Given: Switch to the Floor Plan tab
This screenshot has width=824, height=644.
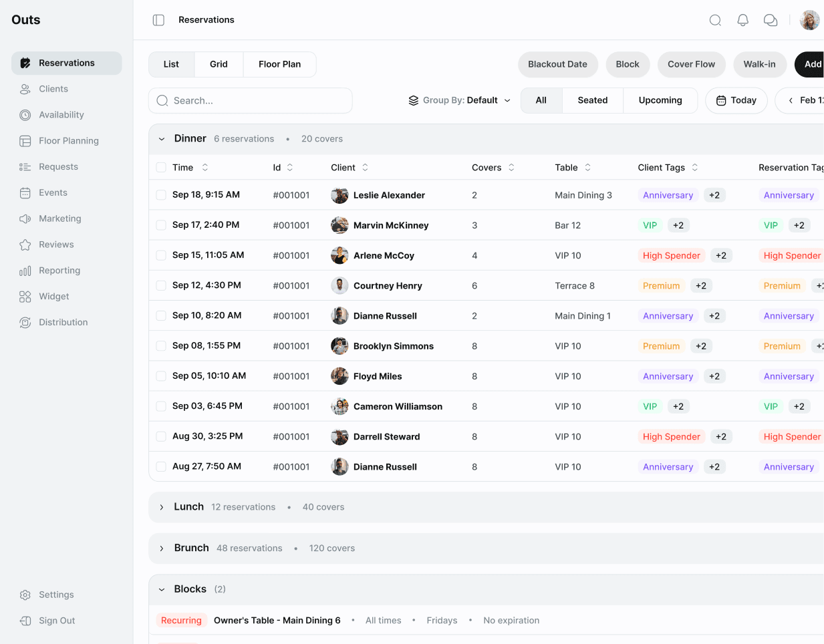Looking at the screenshot, I should (279, 64).
